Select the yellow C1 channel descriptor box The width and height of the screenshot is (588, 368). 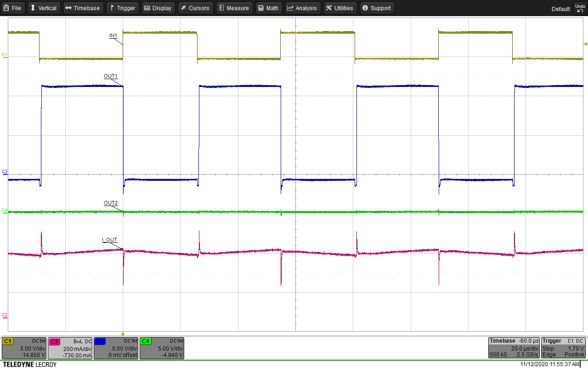click(x=24, y=348)
